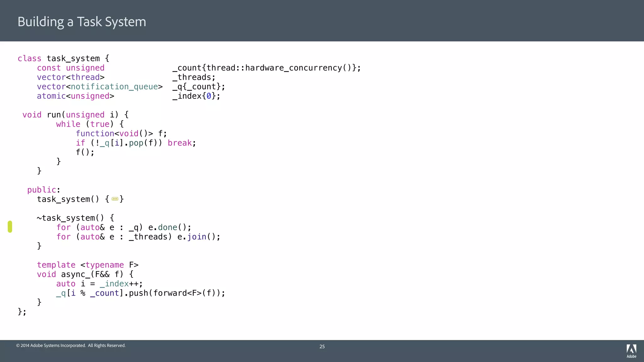Viewport: 644px width, 362px height.
Task: Click the "void run(unsigned i)" function signature
Action: pos(75,115)
